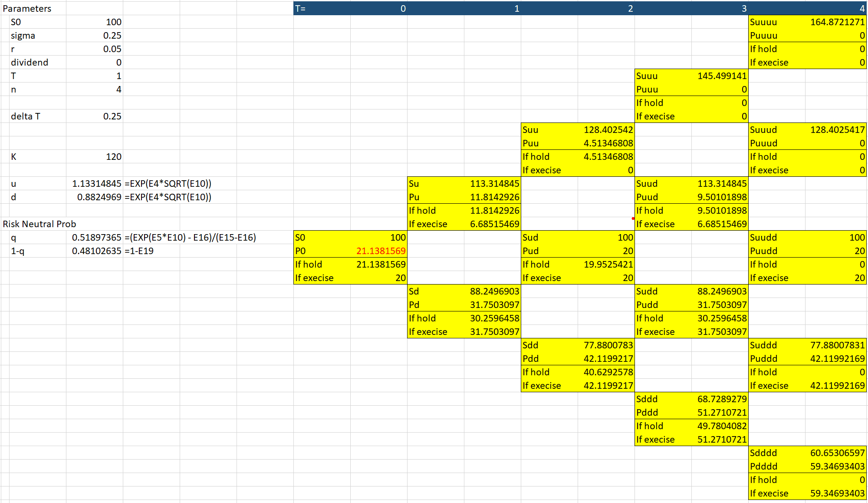Click the sigma value 0.25
The width and height of the screenshot is (868, 503).
click(x=95, y=36)
